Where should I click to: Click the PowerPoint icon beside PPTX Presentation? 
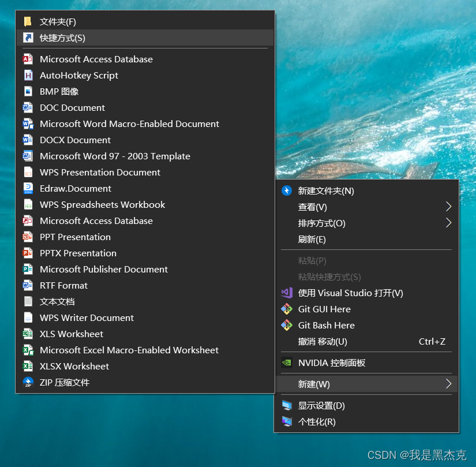tap(28, 253)
